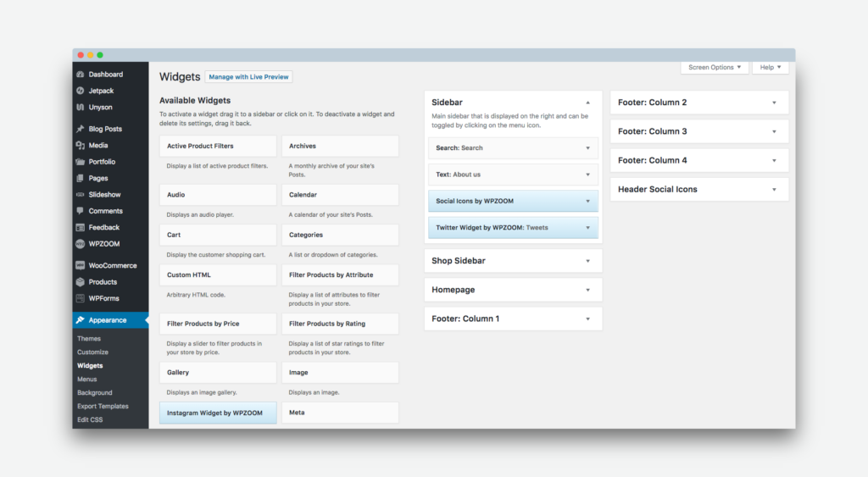
Task: Click the WPForms icon in sidebar
Action: pos(81,298)
